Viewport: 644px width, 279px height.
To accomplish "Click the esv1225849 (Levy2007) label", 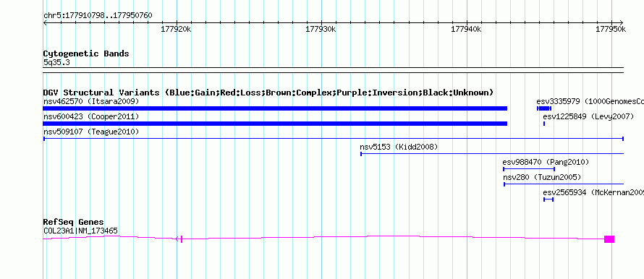I will (588, 116).
